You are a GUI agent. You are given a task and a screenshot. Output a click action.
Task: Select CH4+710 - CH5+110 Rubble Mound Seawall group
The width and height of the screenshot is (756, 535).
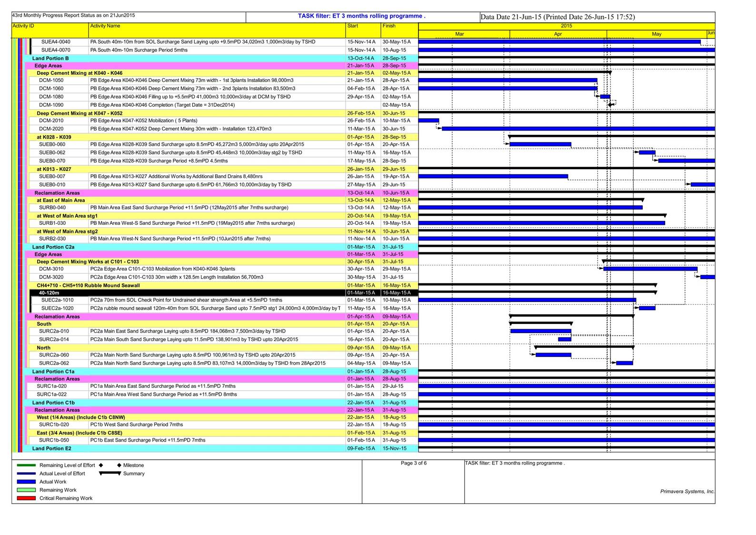[223, 285]
